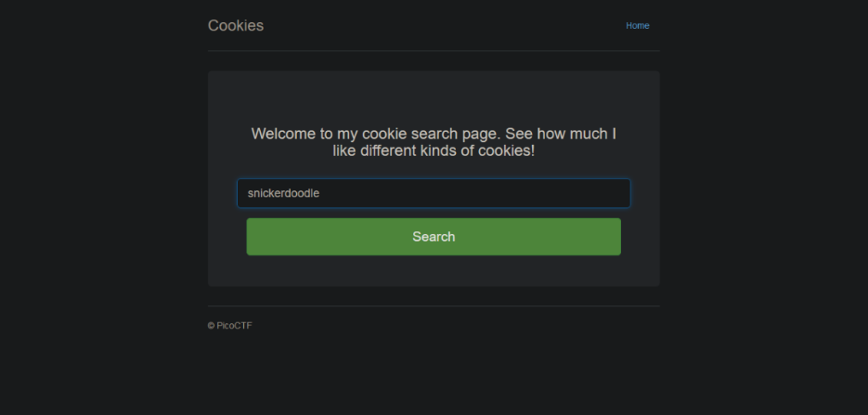The width and height of the screenshot is (868, 415).
Task: Click the 'snickerdoodle' text in the field
Action: click(283, 193)
